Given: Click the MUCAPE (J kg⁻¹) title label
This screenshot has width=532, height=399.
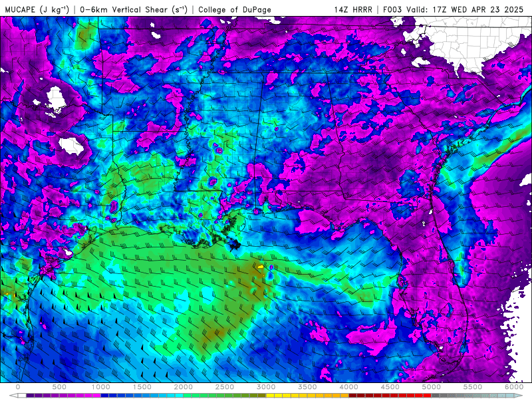Looking at the screenshot, I should tap(37, 10).
